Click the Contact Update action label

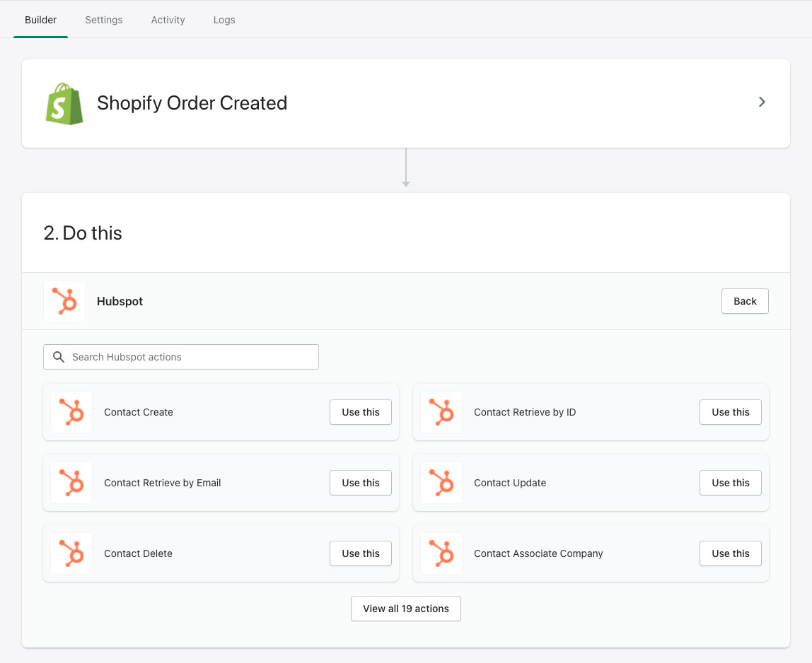click(509, 483)
